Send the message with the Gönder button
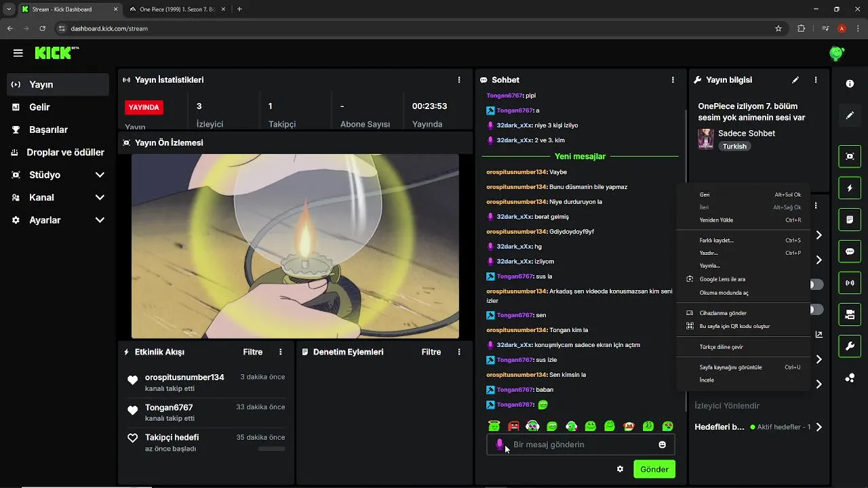868x488 pixels. click(x=654, y=469)
